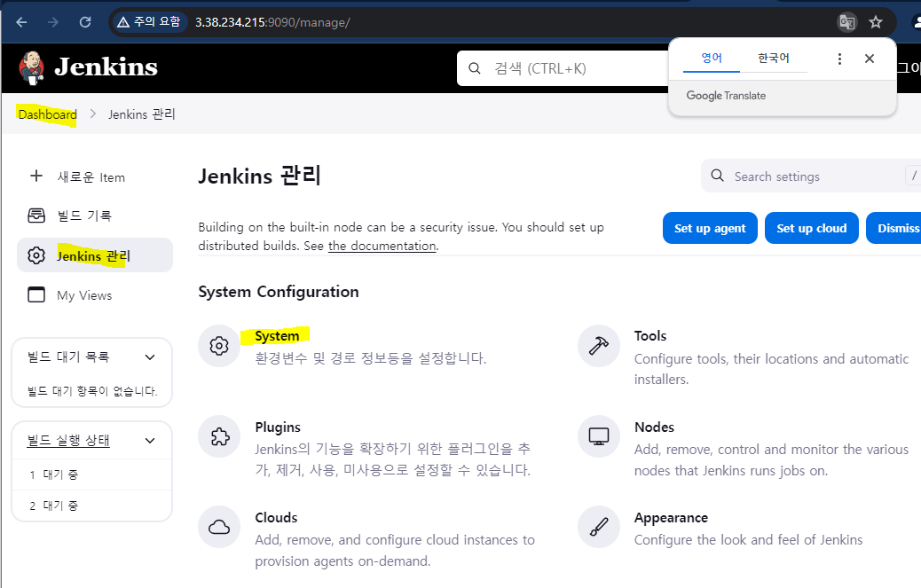Image resolution: width=921 pixels, height=588 pixels.
Task: Reload the page with refresh icon
Action: (85, 22)
